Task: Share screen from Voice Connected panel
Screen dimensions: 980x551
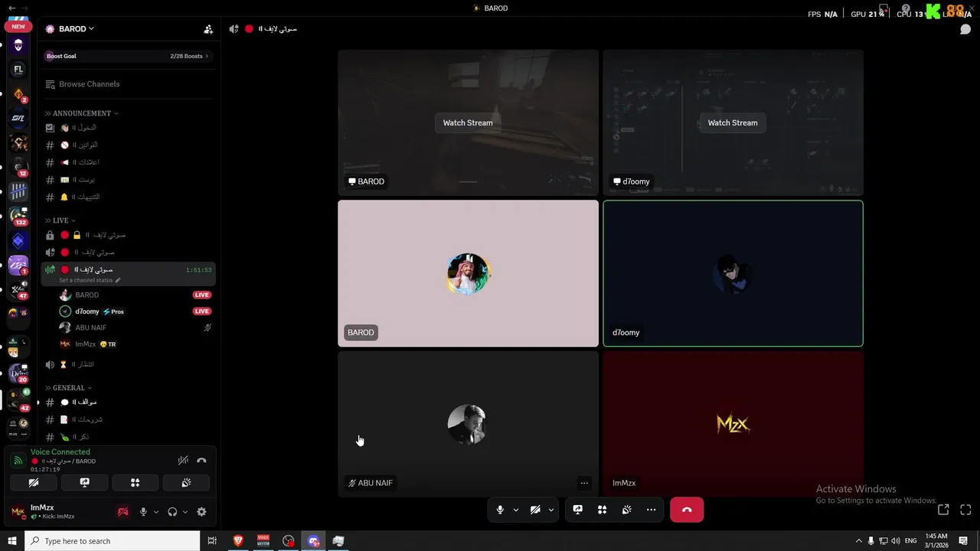Action: click(x=84, y=483)
